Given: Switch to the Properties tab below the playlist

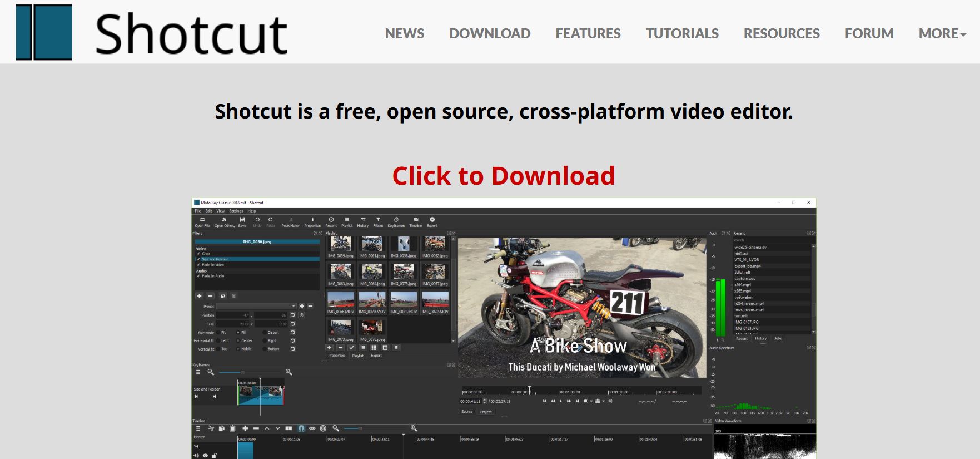Looking at the screenshot, I should point(336,355).
